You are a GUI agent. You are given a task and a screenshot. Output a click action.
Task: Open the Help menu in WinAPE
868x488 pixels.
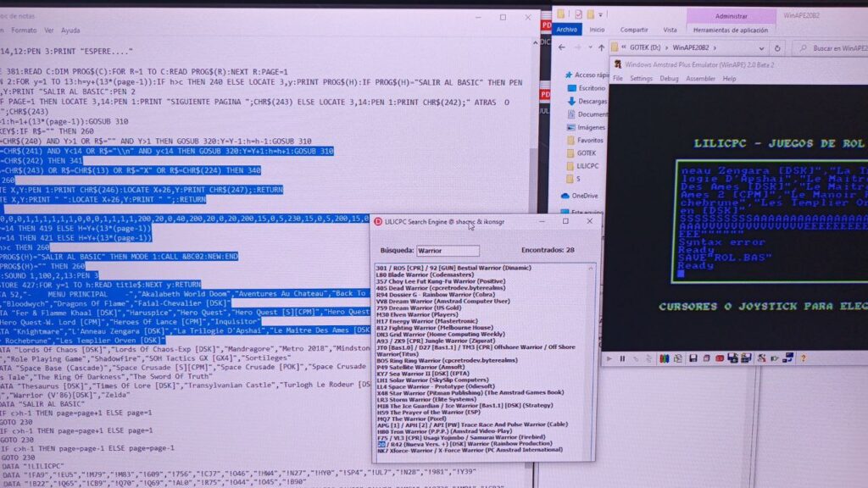pos(729,79)
